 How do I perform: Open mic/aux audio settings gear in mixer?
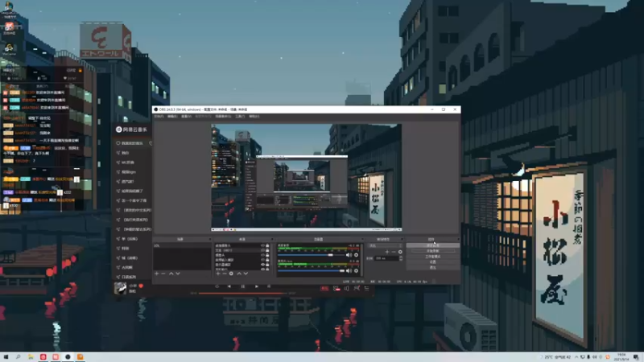[356, 271]
